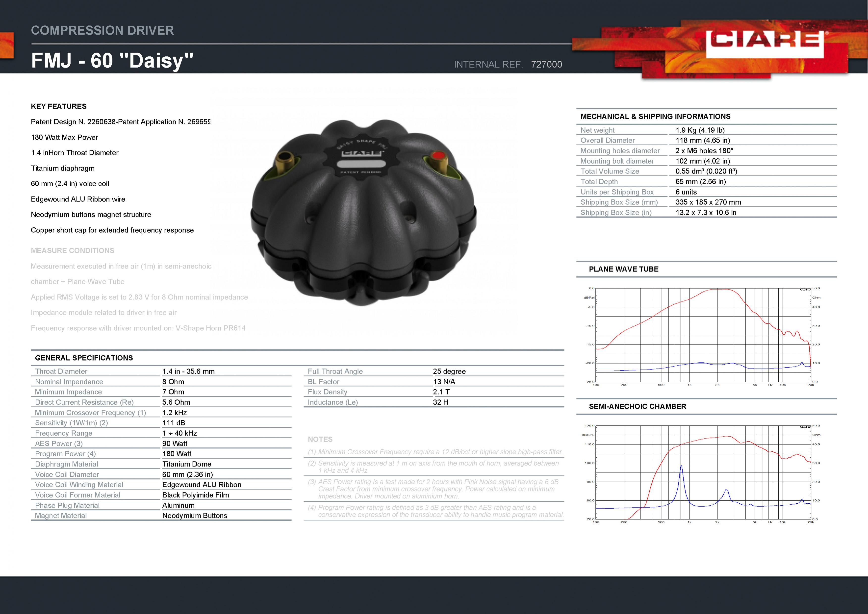Click the CIARE logo in the header
Screen dimensions: 868x614
(x=765, y=44)
